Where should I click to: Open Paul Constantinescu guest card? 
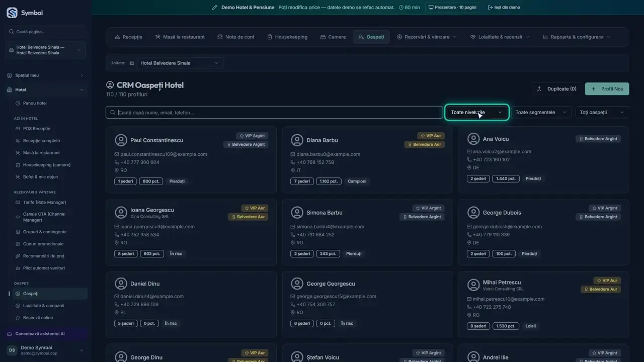[x=191, y=160]
